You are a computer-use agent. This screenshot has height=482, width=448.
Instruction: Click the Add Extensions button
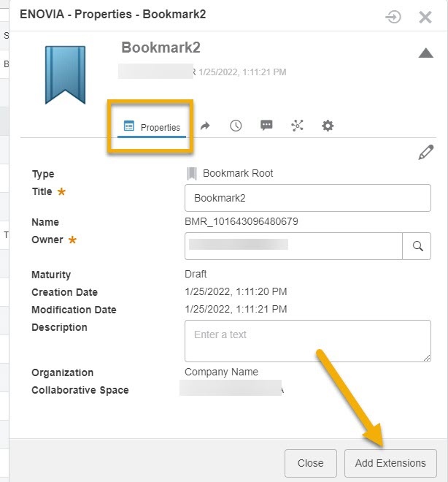390,463
